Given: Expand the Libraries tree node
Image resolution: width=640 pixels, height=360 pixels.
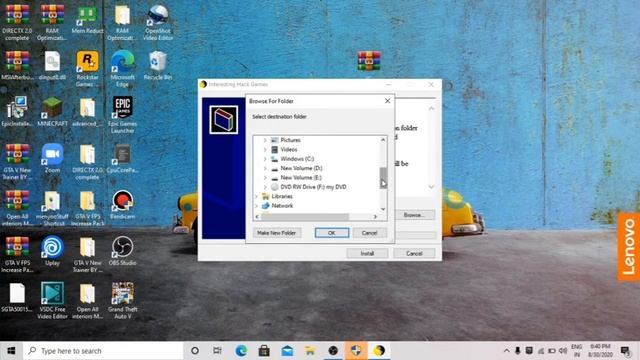Looking at the screenshot, I should (256, 196).
